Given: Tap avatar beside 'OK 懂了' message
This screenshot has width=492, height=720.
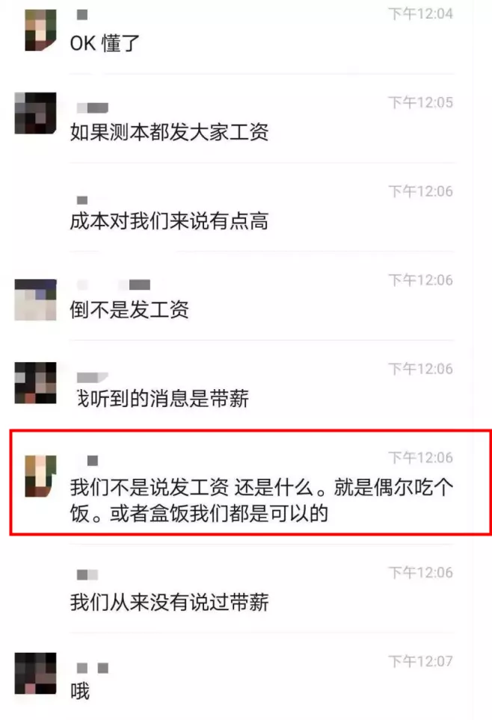Looking at the screenshot, I should pos(40,30).
